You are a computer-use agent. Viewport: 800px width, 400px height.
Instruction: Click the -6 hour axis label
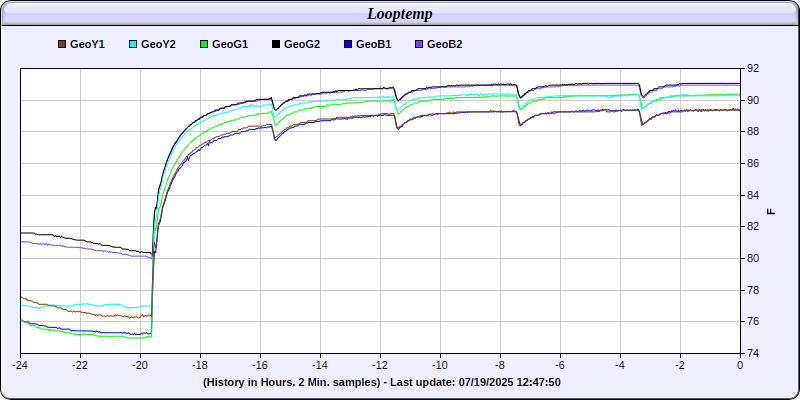coord(560,365)
